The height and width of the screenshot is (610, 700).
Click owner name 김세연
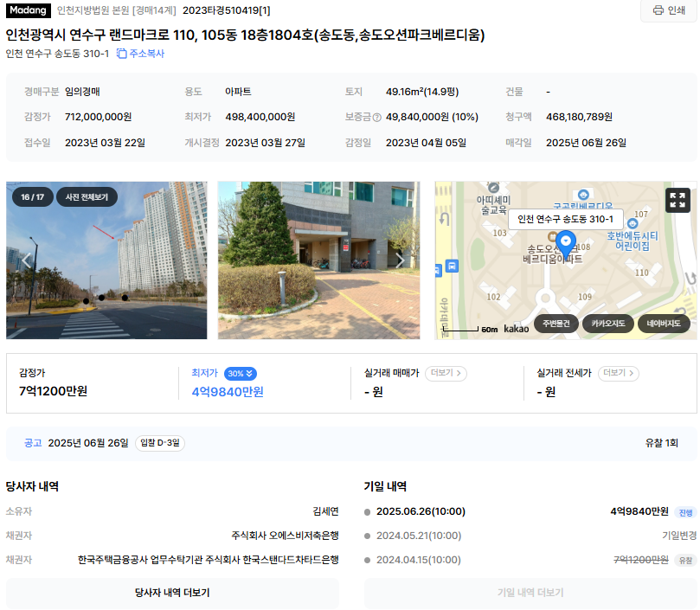pos(326,511)
